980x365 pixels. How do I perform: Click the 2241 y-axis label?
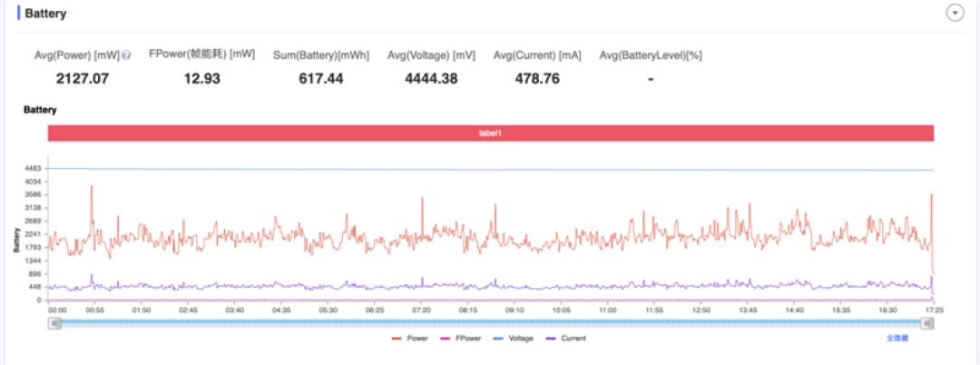coord(34,234)
